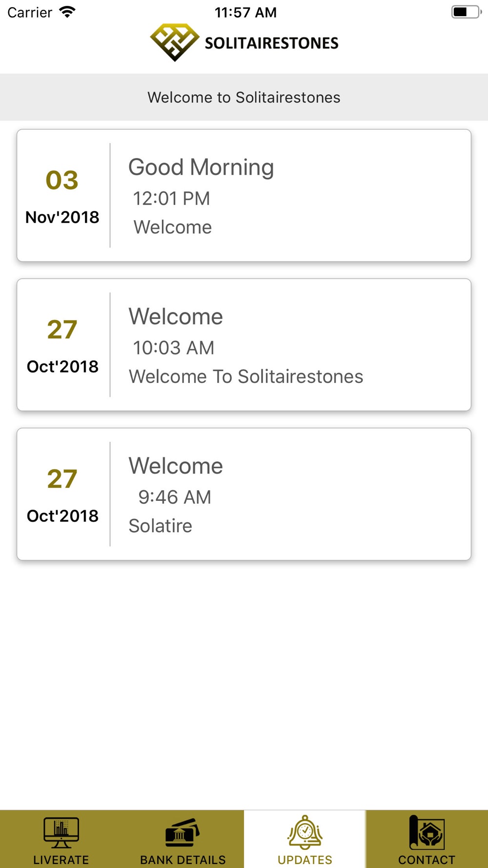
Task: Click the Welcome to Solitairestones banner
Action: [x=244, y=97]
